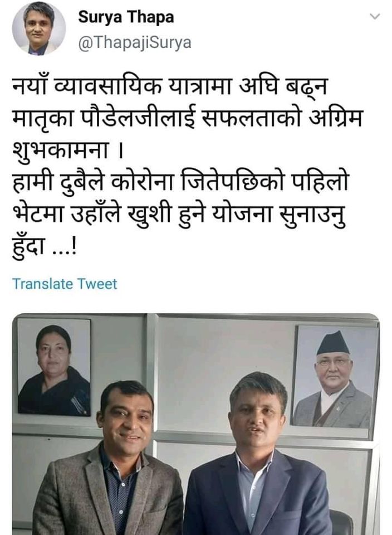Click the word 'पहिलो' in the tweet
This screenshot has height=535, width=392.
tap(320, 183)
